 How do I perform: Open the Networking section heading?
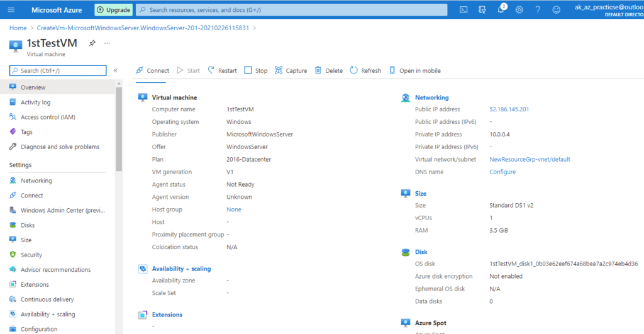click(x=431, y=97)
